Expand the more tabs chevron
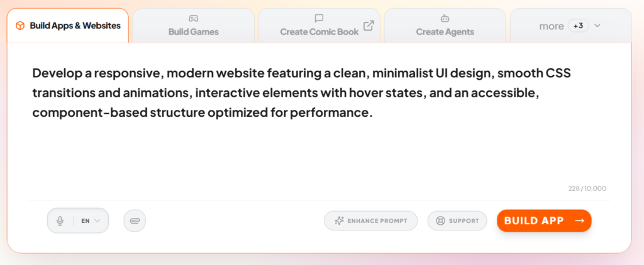Image resolution: width=644 pixels, height=265 pixels. pyautogui.click(x=597, y=26)
